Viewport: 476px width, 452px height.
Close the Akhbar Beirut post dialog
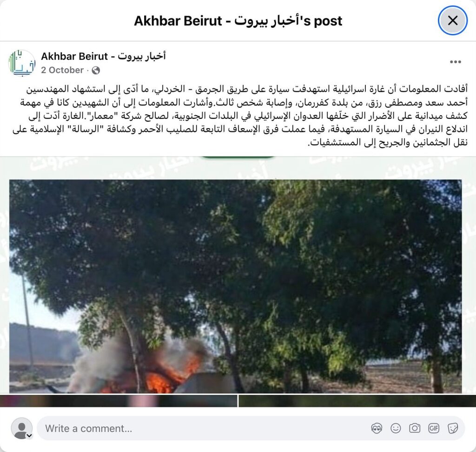(453, 20)
